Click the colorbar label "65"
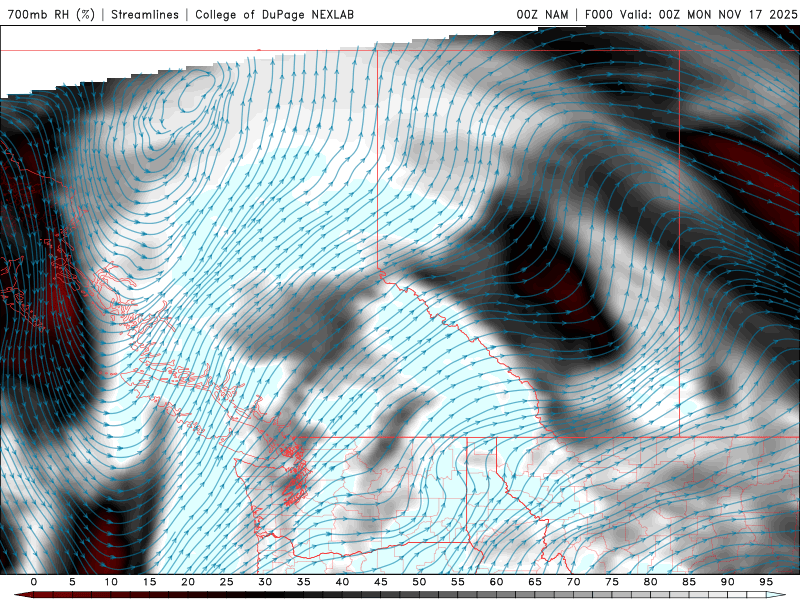The width and height of the screenshot is (800, 600). (x=535, y=582)
